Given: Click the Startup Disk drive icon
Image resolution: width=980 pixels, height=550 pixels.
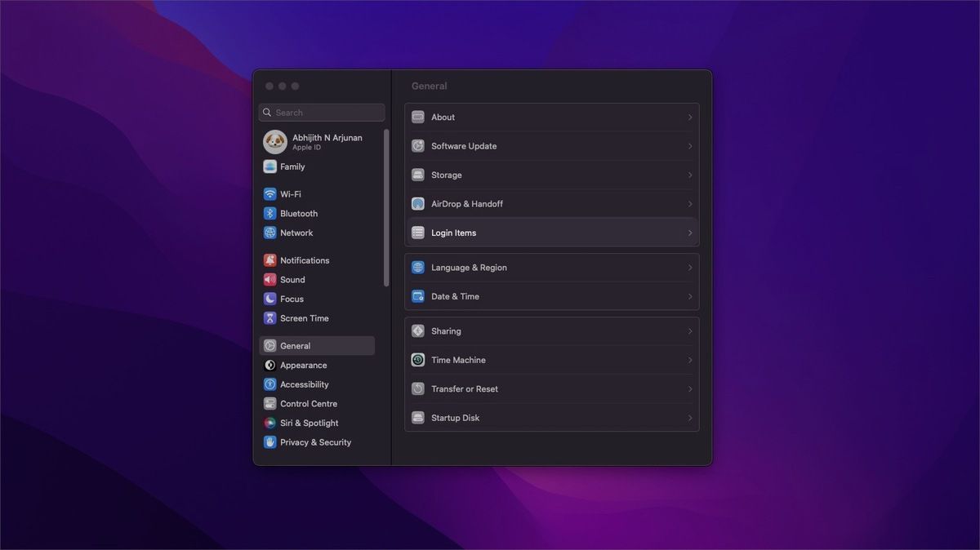Looking at the screenshot, I should pyautogui.click(x=418, y=418).
